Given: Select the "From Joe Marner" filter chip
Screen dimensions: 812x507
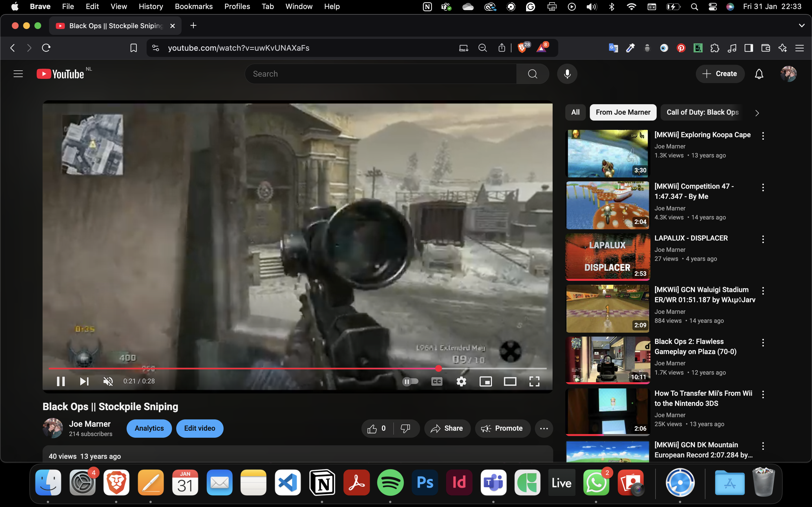Looking at the screenshot, I should tap(623, 112).
